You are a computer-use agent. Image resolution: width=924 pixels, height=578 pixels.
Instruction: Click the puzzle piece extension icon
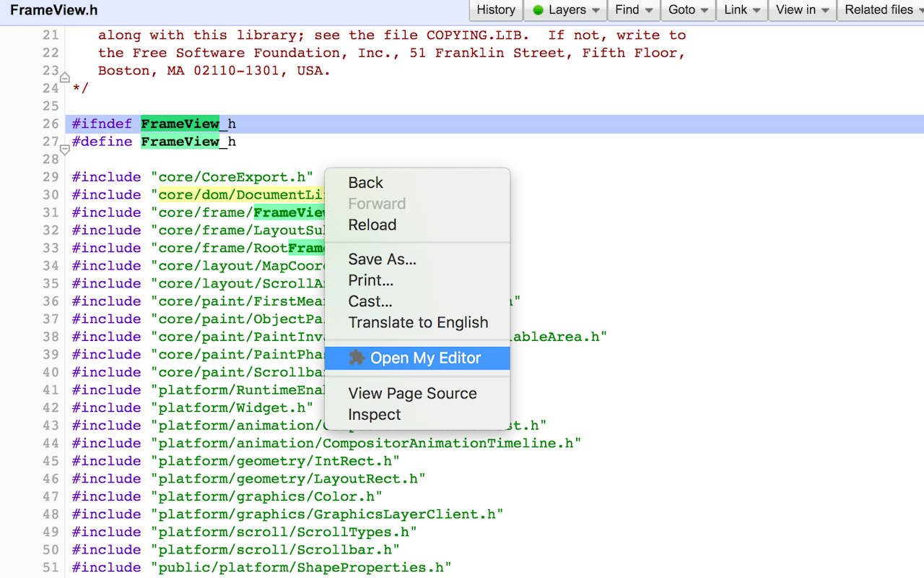[356, 358]
